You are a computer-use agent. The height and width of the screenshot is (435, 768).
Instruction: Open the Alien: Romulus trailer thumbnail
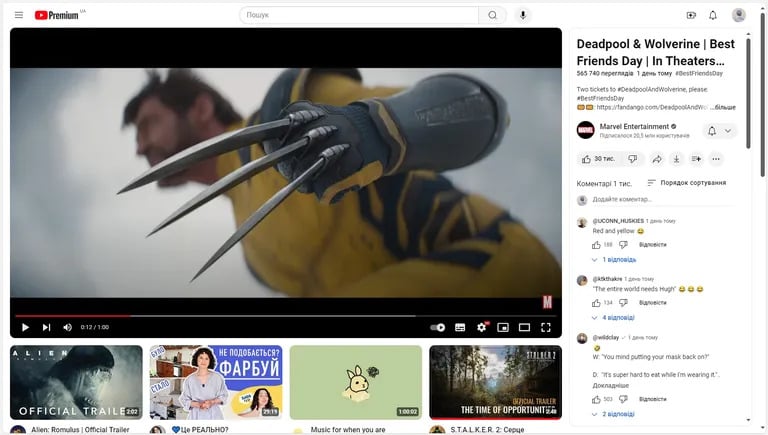point(76,383)
